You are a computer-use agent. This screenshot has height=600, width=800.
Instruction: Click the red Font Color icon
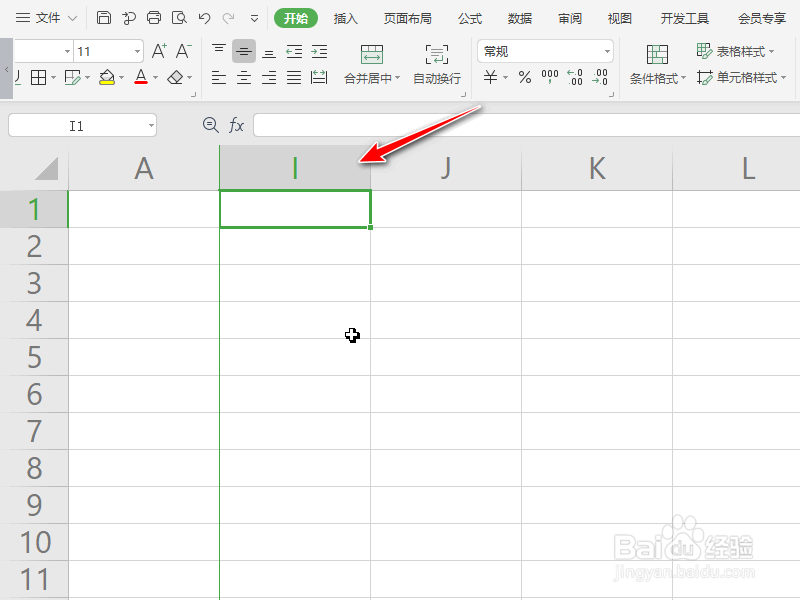(141, 78)
